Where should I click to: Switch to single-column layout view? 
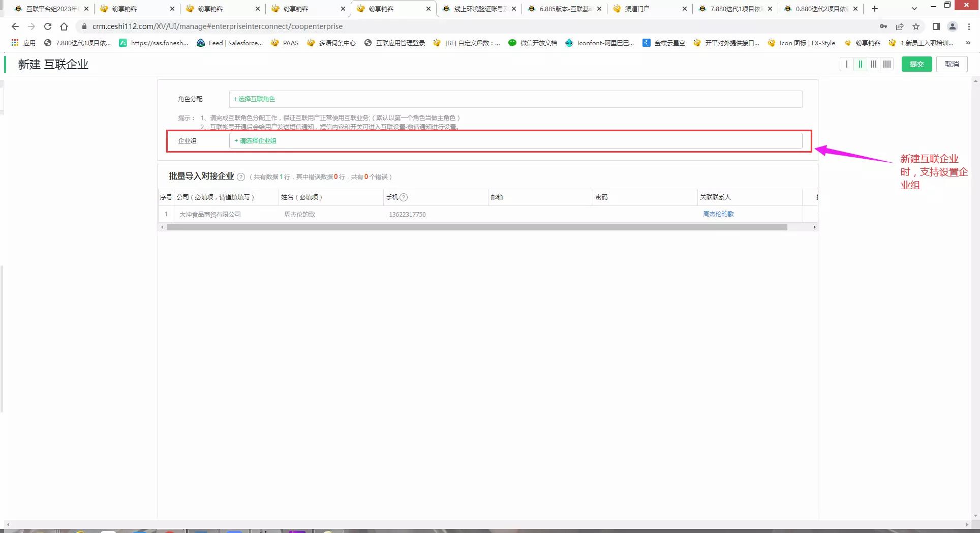click(846, 64)
